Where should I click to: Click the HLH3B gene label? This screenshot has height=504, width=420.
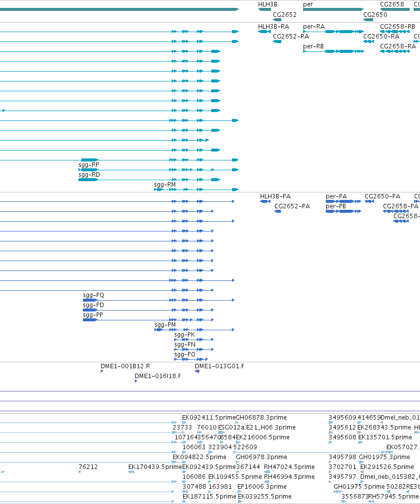coord(267,4)
